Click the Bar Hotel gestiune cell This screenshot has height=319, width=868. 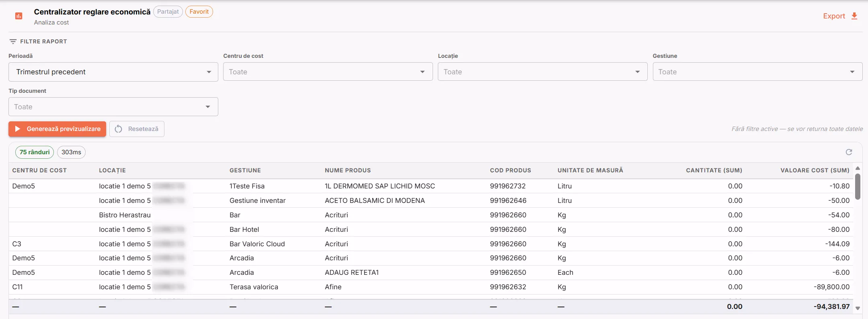(x=244, y=229)
